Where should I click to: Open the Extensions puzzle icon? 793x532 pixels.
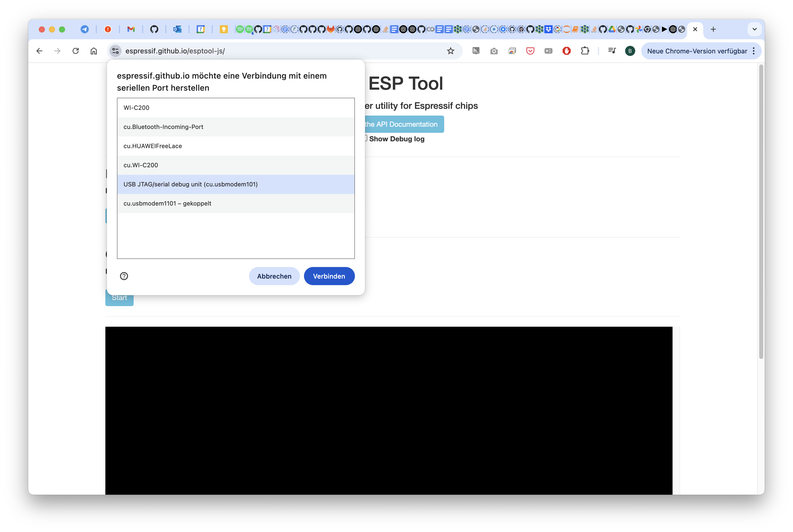click(x=585, y=51)
